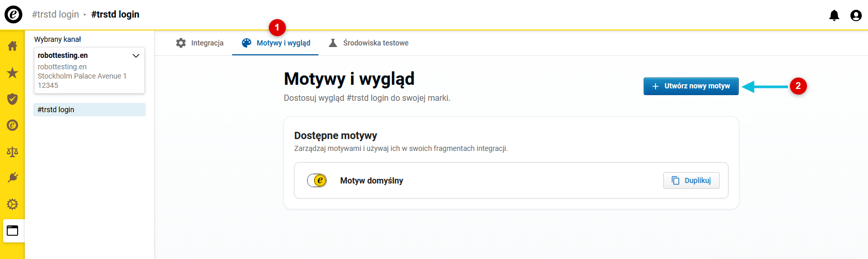Click the Trusted Shops e logo
868x259 pixels.
point(13,14)
